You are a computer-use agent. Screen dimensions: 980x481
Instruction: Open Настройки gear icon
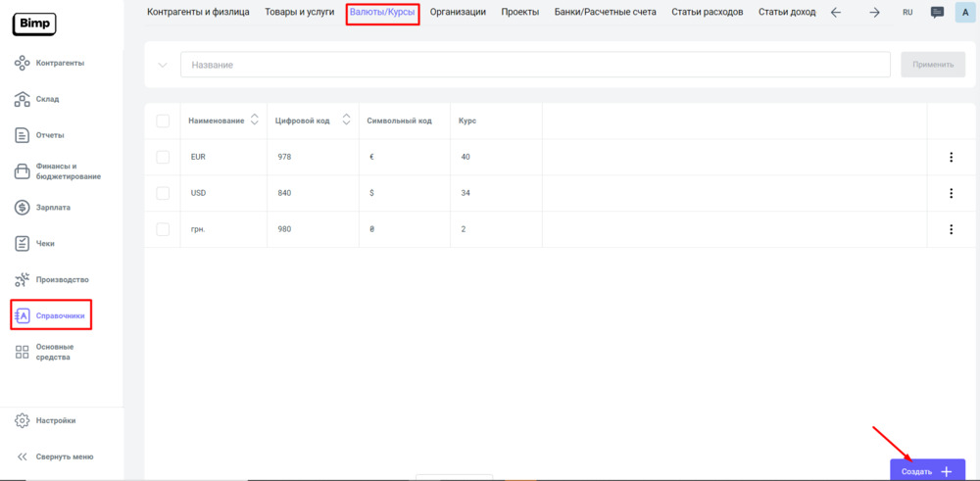[x=23, y=420]
